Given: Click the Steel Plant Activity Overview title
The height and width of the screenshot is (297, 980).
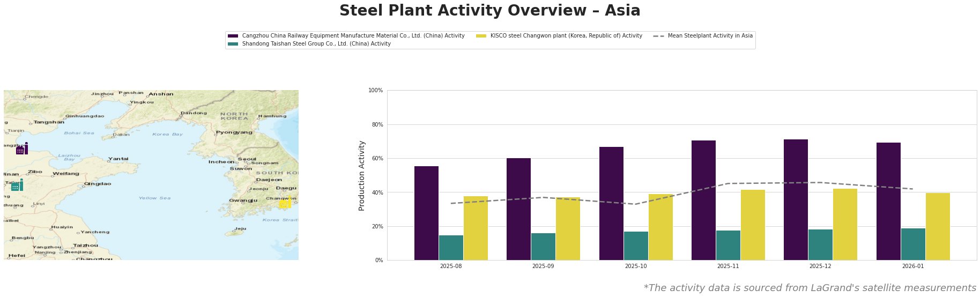Looking at the screenshot, I should tap(489, 11).
